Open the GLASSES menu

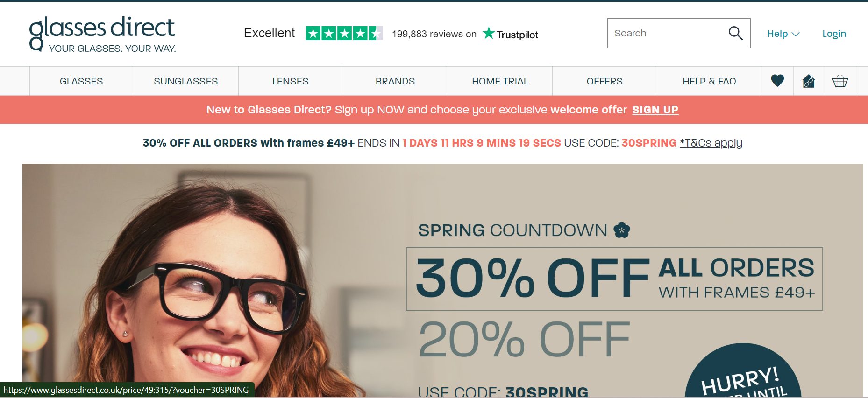coord(81,81)
